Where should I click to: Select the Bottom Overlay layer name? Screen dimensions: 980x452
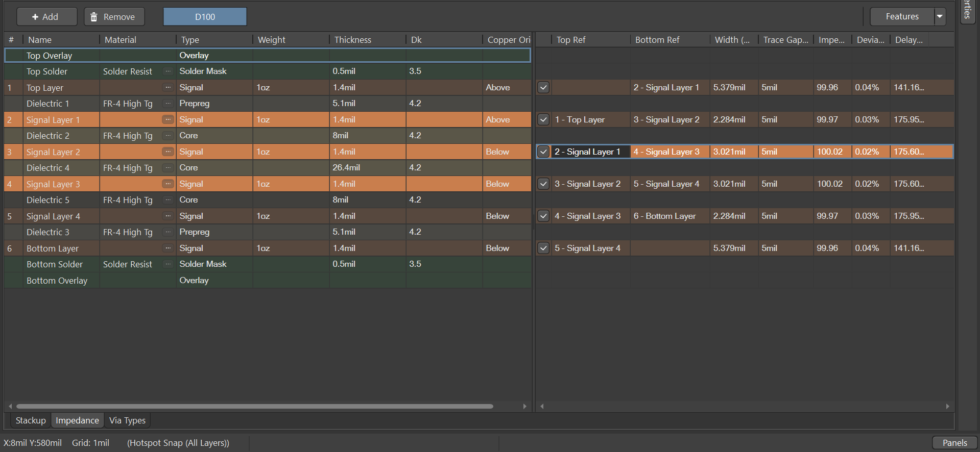[x=57, y=281]
